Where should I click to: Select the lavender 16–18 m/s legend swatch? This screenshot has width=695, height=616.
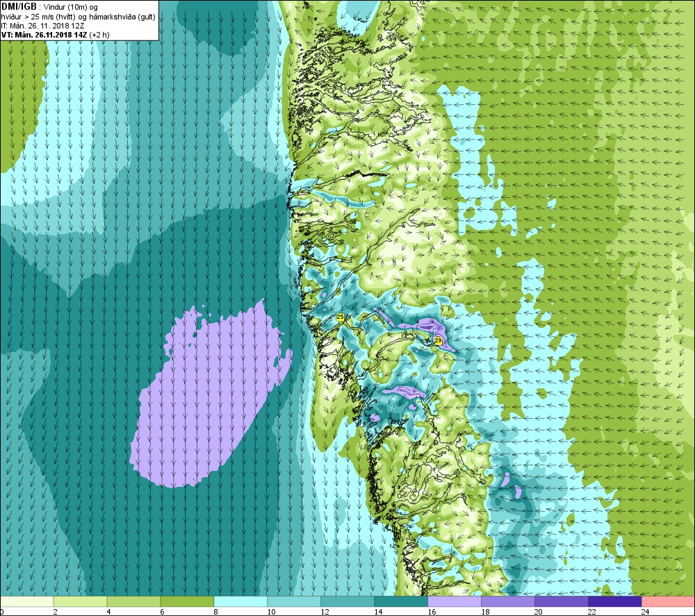pyautogui.click(x=455, y=601)
